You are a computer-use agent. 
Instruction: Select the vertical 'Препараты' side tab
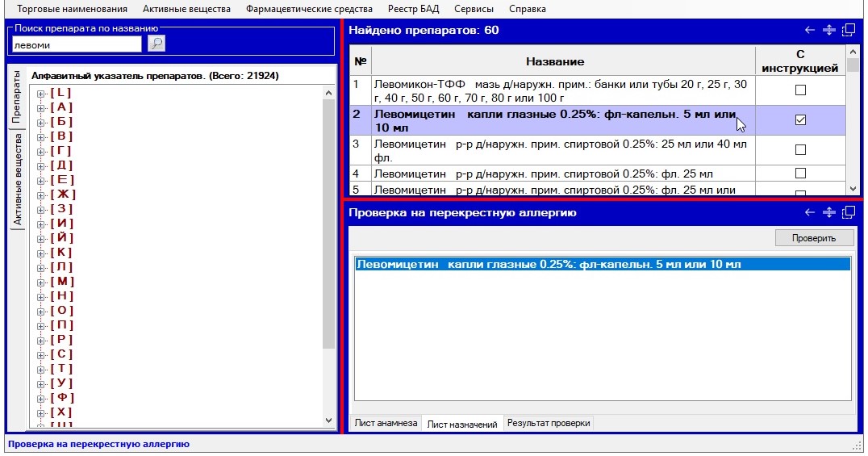(x=17, y=96)
